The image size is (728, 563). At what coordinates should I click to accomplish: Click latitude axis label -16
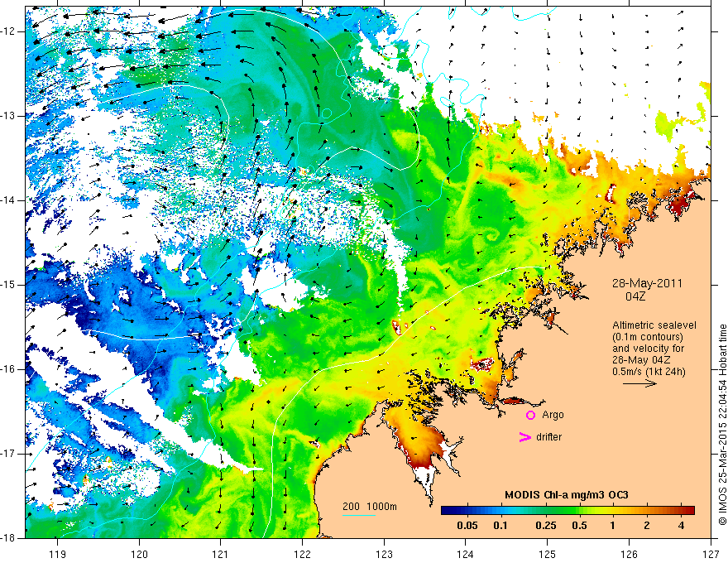coord(9,369)
